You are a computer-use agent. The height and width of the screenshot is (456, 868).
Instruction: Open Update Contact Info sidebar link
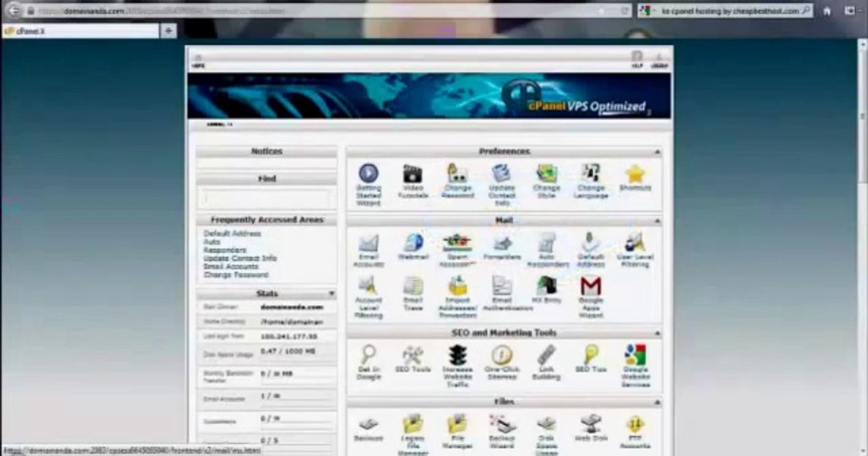tap(240, 258)
